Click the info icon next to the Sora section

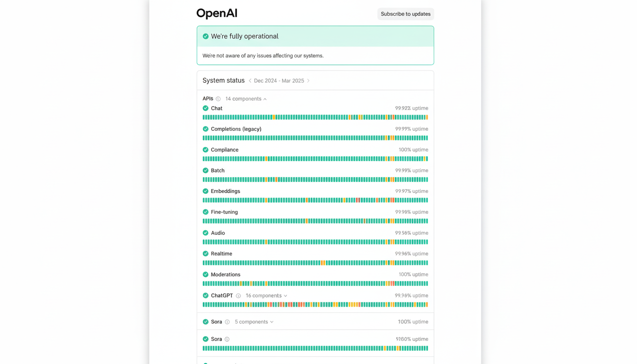[228, 321]
